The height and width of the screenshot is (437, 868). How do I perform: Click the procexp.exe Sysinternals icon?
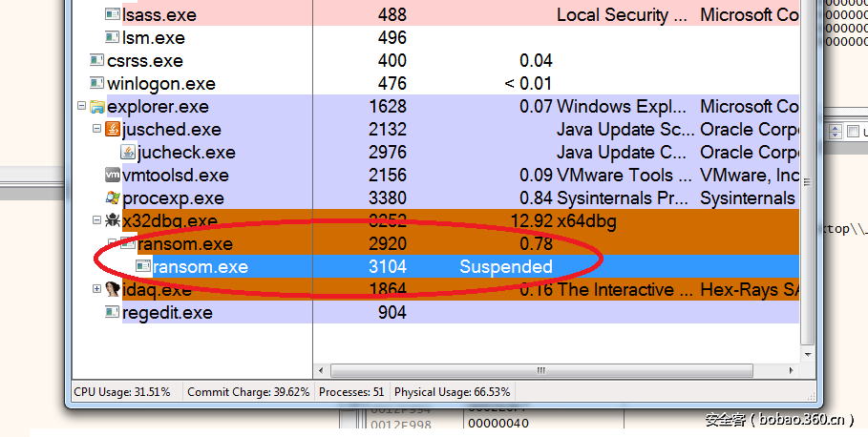[x=112, y=198]
